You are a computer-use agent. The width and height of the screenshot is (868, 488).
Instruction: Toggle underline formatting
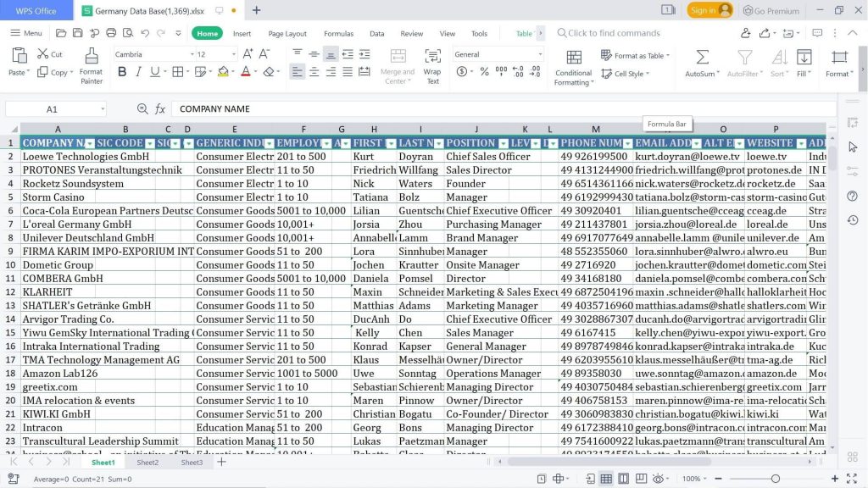155,72
